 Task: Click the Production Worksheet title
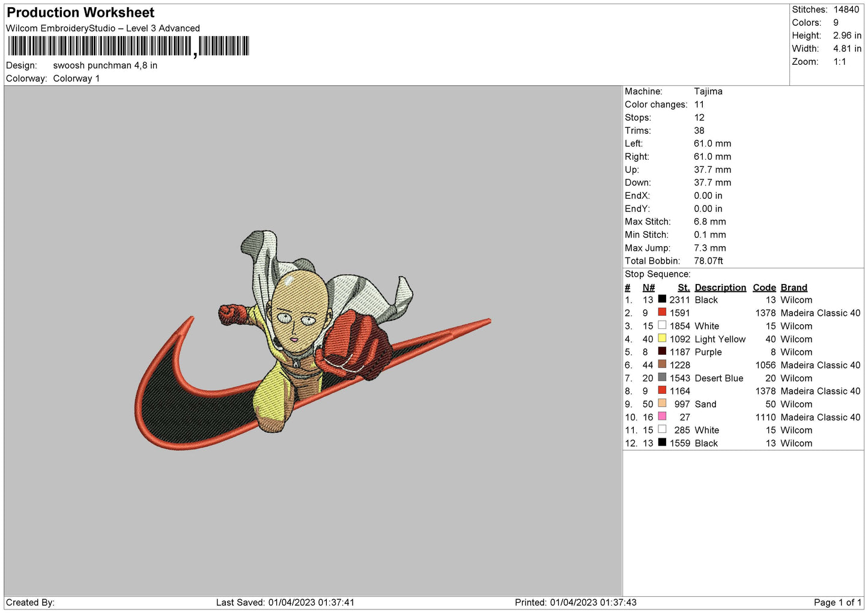pos(80,13)
